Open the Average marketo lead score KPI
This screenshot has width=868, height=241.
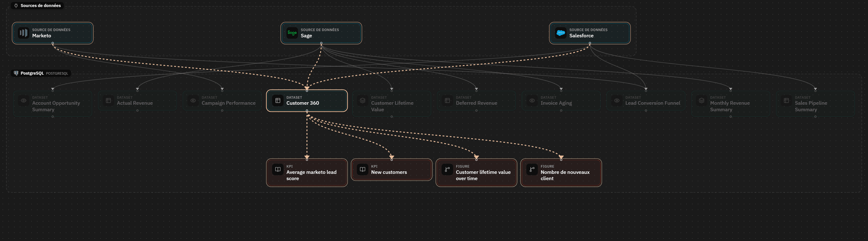307,173
